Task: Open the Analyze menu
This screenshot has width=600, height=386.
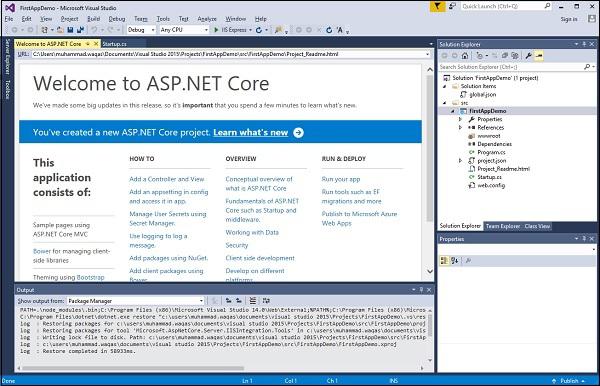Action: point(207,19)
